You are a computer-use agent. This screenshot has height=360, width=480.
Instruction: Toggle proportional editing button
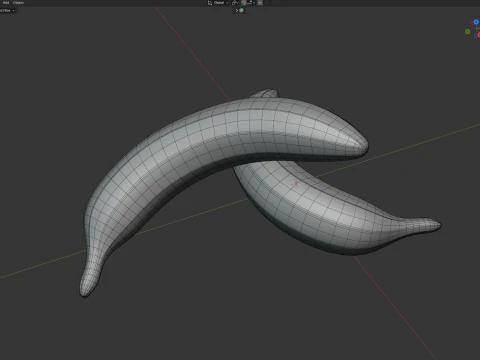coord(260,3)
